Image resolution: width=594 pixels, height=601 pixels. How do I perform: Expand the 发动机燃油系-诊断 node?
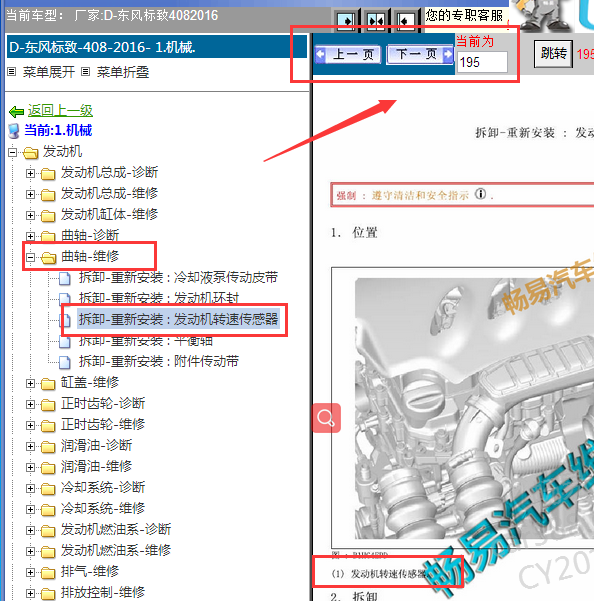30,530
